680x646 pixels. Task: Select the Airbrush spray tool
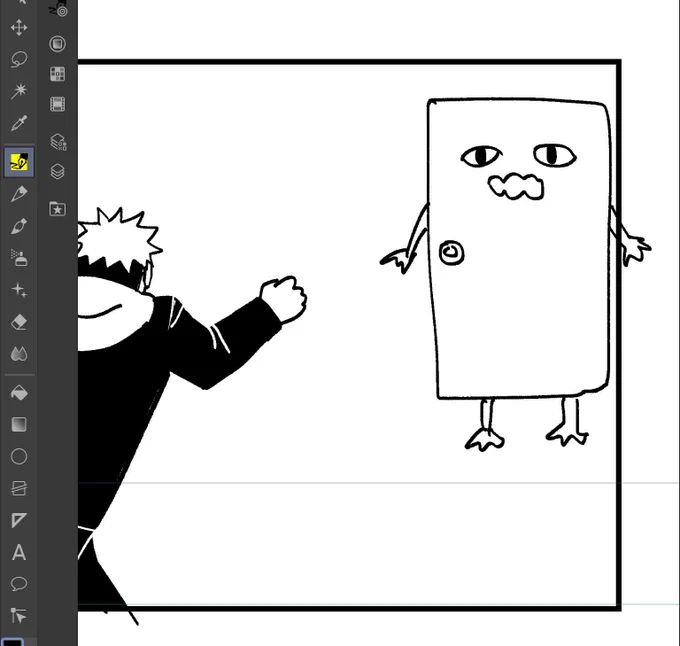click(x=19, y=258)
